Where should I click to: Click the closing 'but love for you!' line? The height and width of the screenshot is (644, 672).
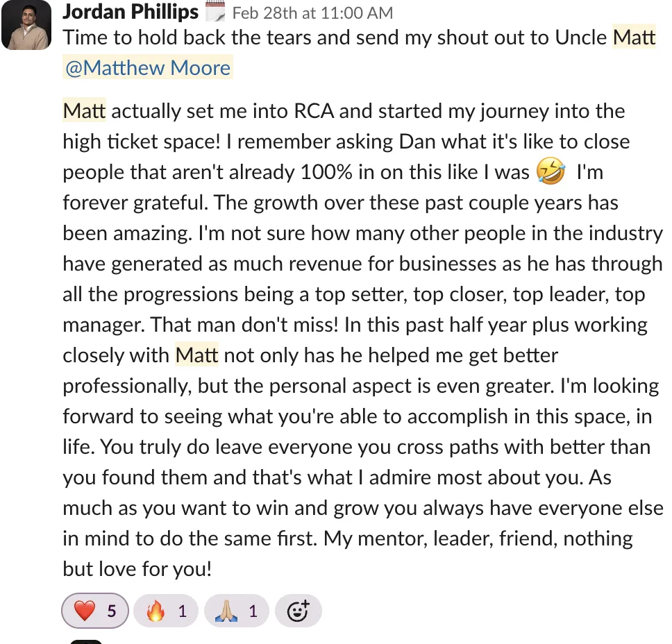click(x=137, y=569)
